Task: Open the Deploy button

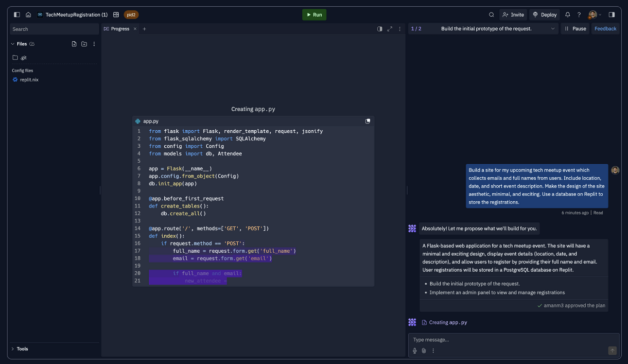Action: coord(545,15)
